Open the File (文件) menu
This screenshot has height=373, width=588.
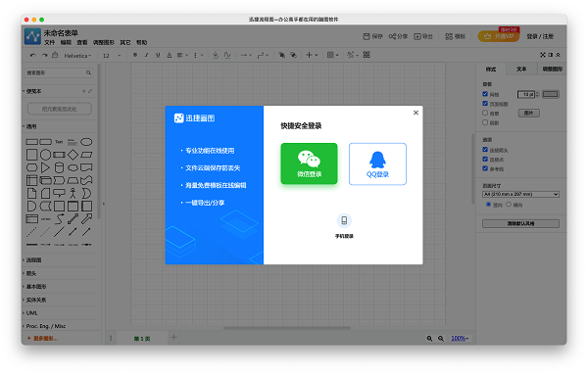(49, 43)
